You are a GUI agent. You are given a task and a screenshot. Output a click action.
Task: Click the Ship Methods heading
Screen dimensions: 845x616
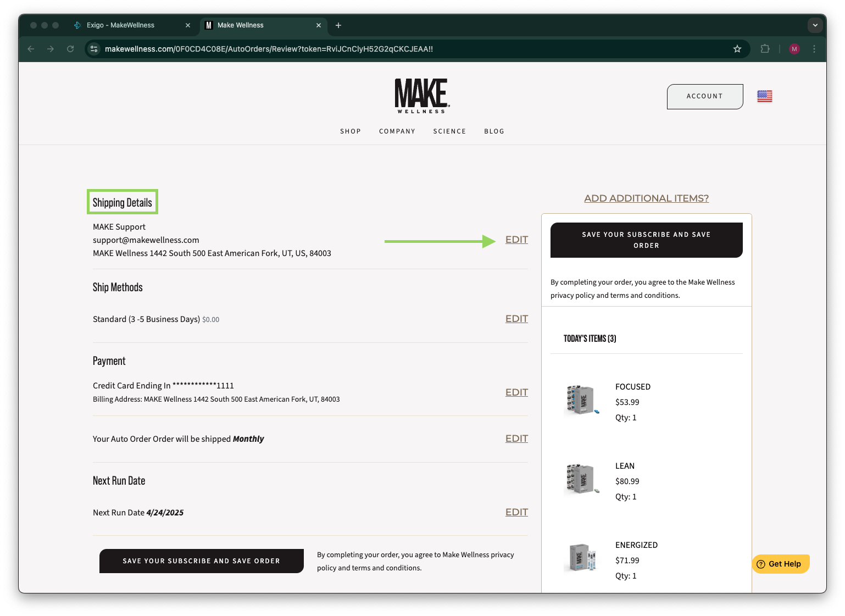tap(118, 287)
